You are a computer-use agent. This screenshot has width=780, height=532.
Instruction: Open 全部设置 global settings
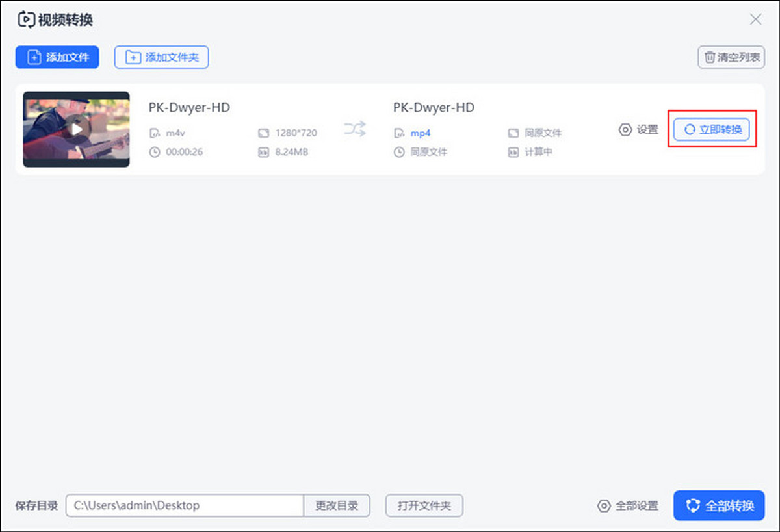pos(628,505)
